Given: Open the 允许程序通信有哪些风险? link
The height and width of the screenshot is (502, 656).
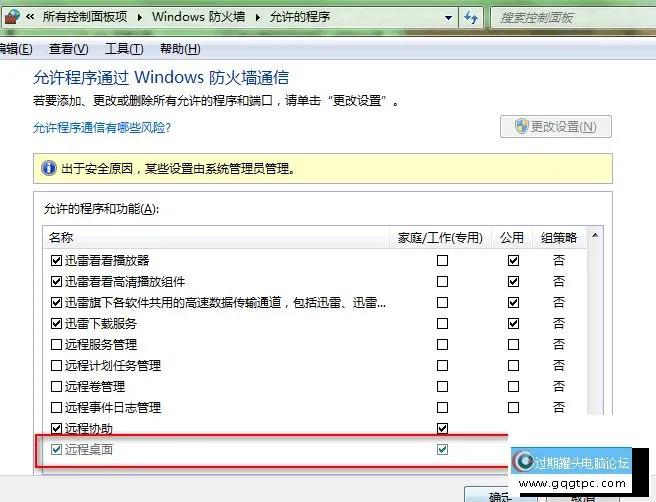Looking at the screenshot, I should tap(102, 128).
